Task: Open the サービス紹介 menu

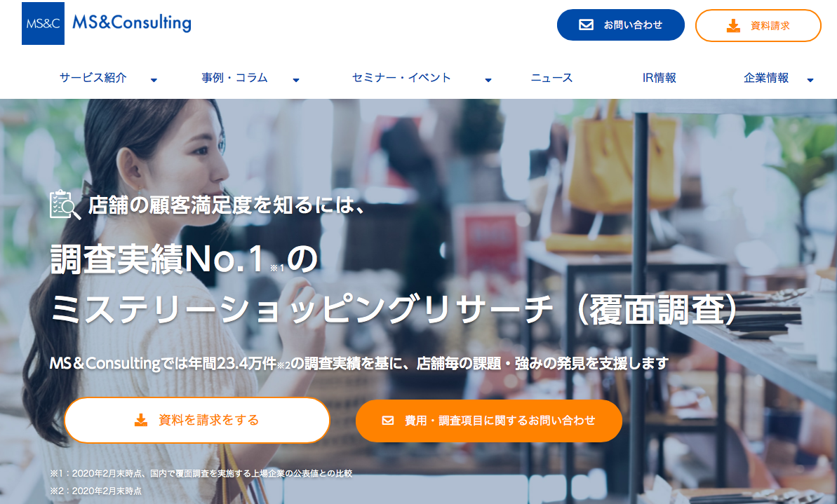Action: [x=93, y=78]
